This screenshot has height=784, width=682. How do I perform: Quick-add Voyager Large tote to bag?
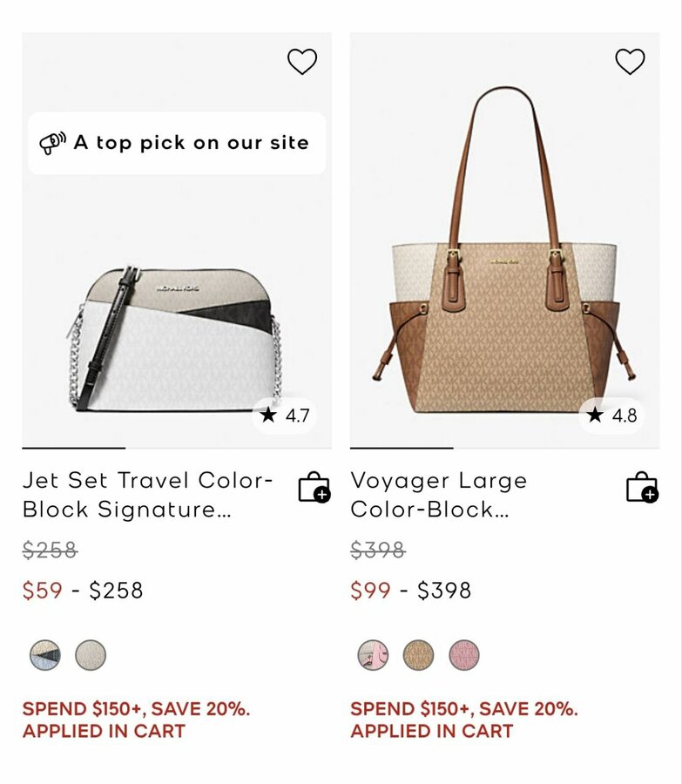642,488
